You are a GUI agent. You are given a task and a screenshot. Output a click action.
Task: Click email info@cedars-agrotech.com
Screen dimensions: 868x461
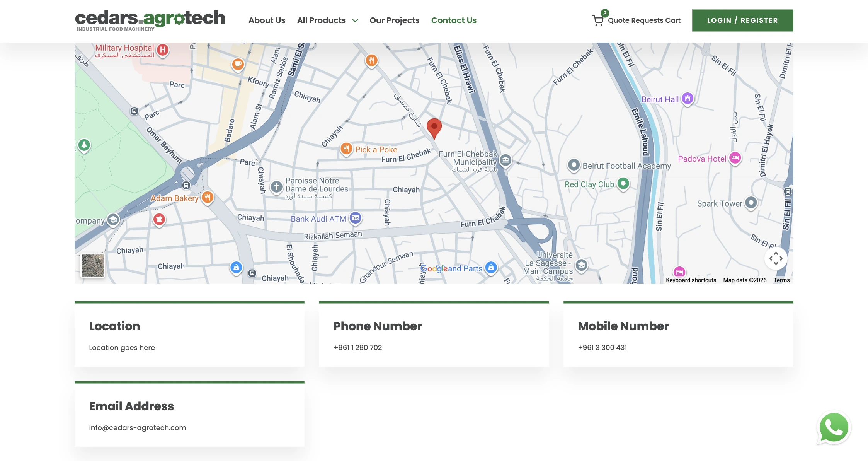[x=138, y=427]
